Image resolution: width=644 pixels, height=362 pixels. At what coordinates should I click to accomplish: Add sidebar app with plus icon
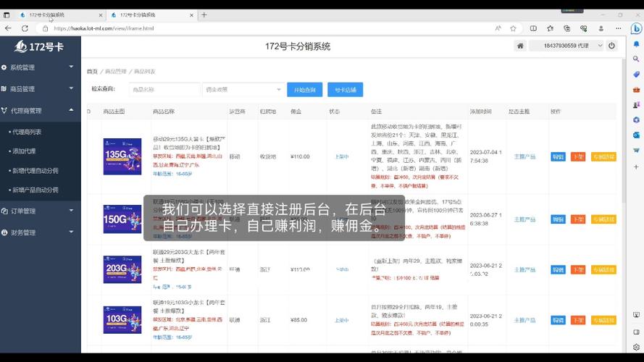636,167
